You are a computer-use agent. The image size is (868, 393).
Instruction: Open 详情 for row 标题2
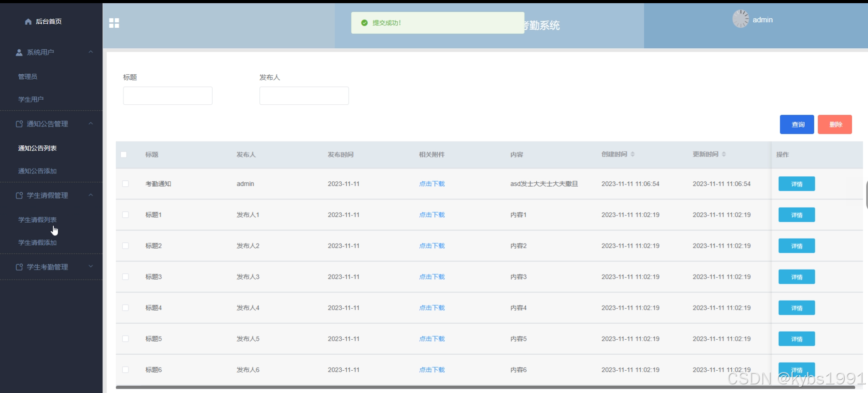pyautogui.click(x=796, y=246)
